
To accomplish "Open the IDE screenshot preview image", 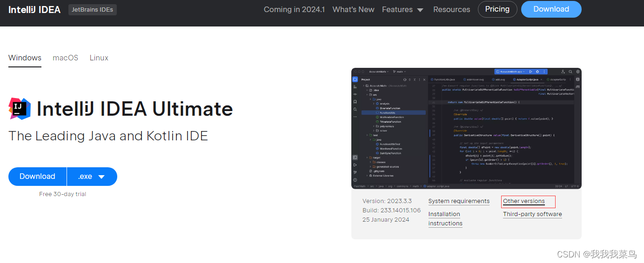I will tap(466, 128).
